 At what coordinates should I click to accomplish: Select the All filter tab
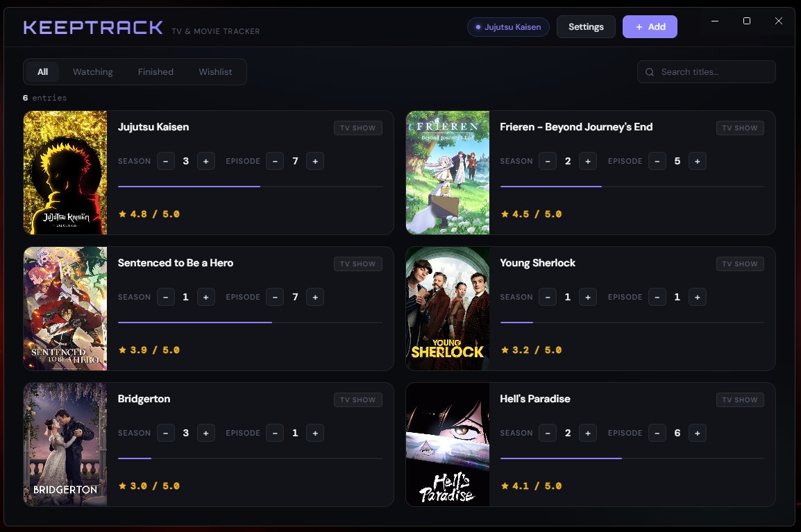pyautogui.click(x=43, y=72)
